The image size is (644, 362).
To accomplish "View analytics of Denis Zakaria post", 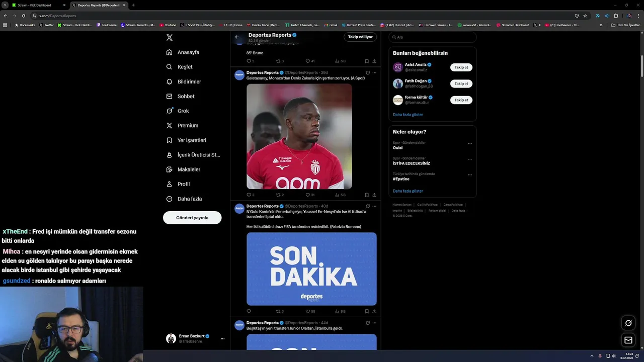I will (x=340, y=195).
